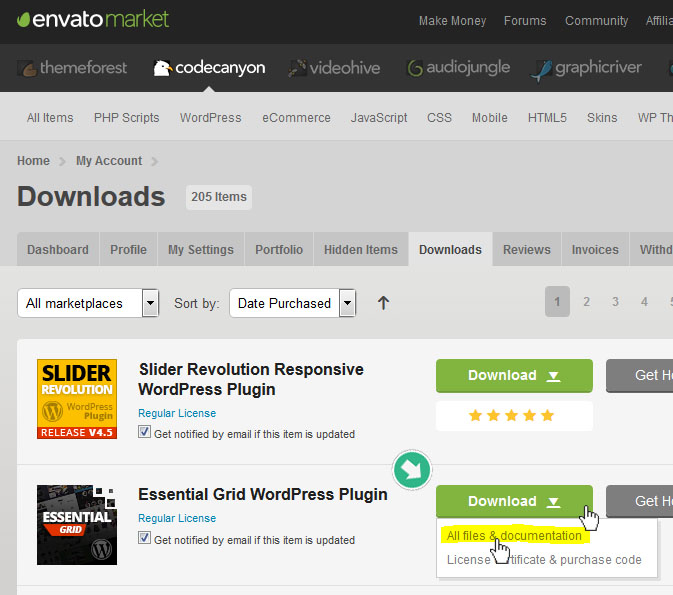Open the Community link
The height and width of the screenshot is (595, 673).
click(x=596, y=21)
